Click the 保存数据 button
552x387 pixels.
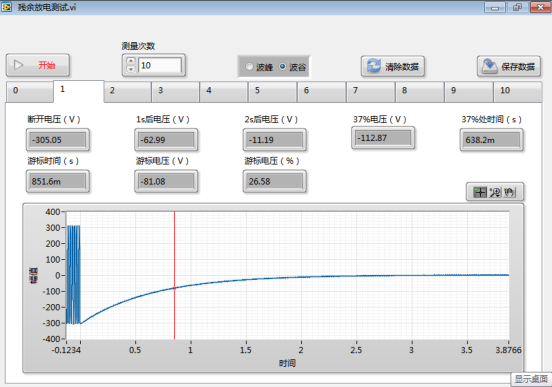[x=509, y=66]
